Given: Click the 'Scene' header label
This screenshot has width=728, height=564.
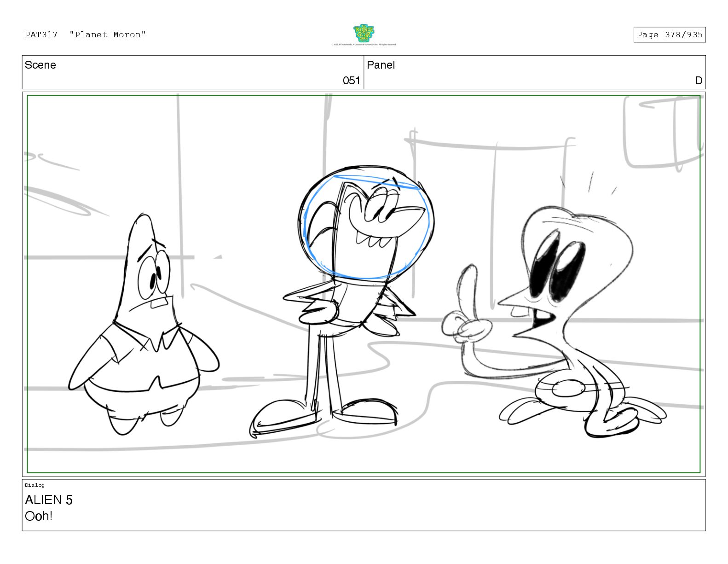Looking at the screenshot, I should tap(40, 65).
